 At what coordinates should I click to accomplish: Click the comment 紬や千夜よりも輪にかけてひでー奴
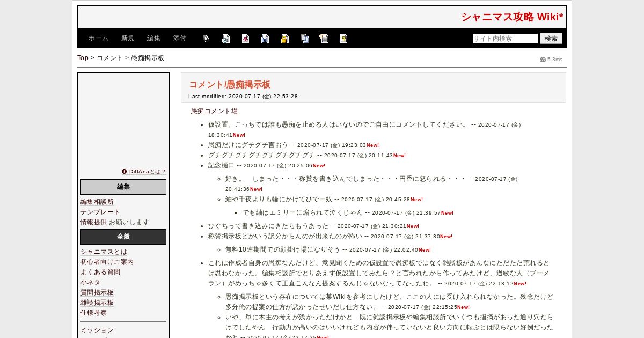279,200
